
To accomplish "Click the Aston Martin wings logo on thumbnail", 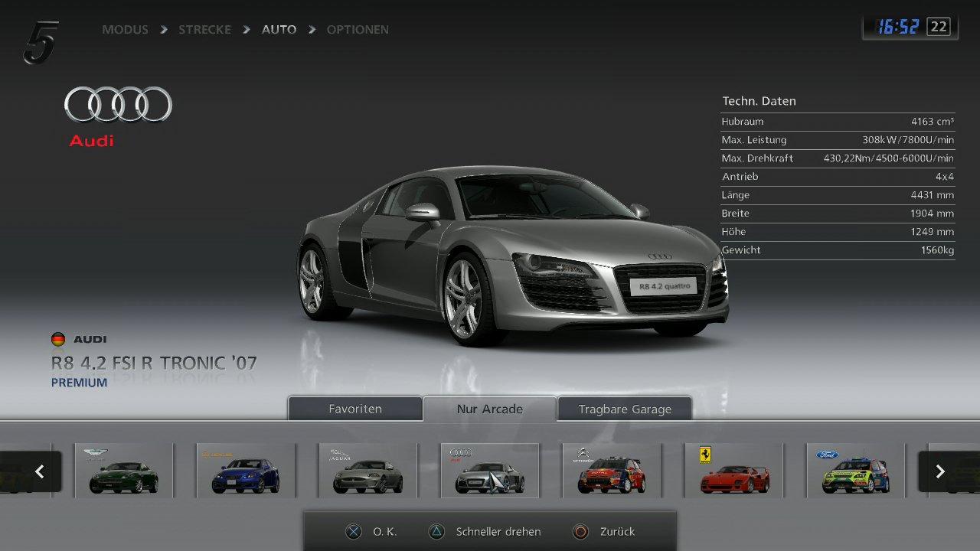I will pyautogui.click(x=96, y=453).
